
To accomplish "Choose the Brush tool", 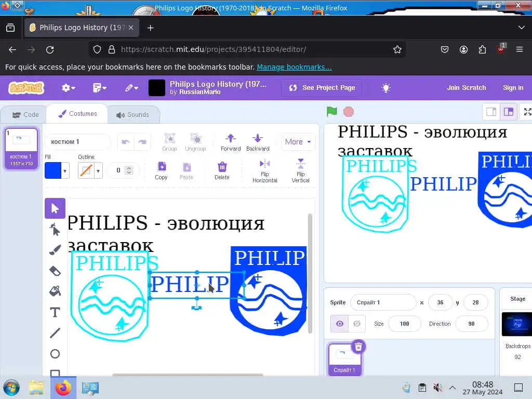I will tap(55, 250).
